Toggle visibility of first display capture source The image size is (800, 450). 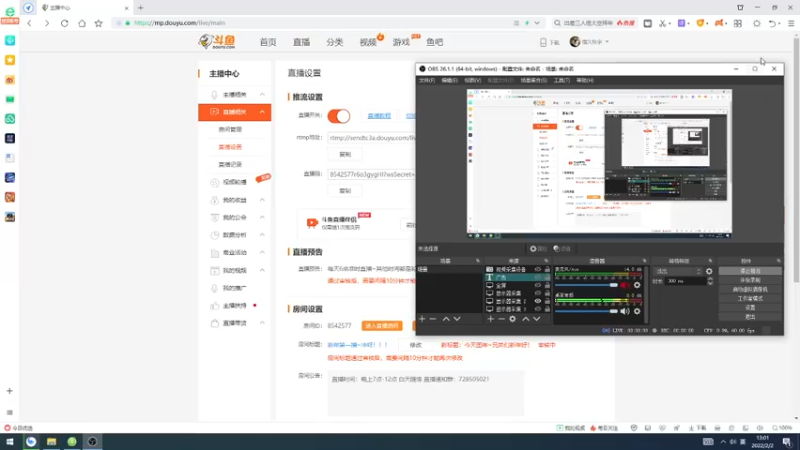pos(538,293)
